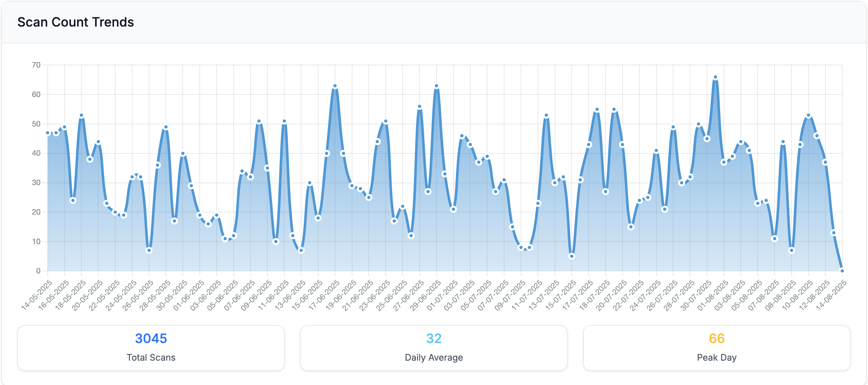
Task: Click the lowest dip point on 15-07-2025
Action: tap(572, 256)
